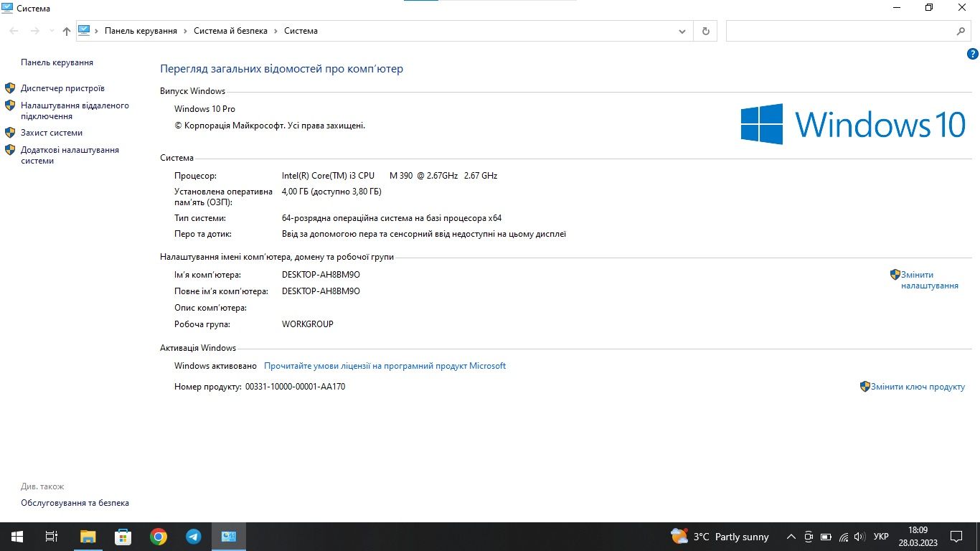The image size is (980, 551).
Task: Open 'Налаштування віддаленого підключення' link
Action: coord(75,110)
